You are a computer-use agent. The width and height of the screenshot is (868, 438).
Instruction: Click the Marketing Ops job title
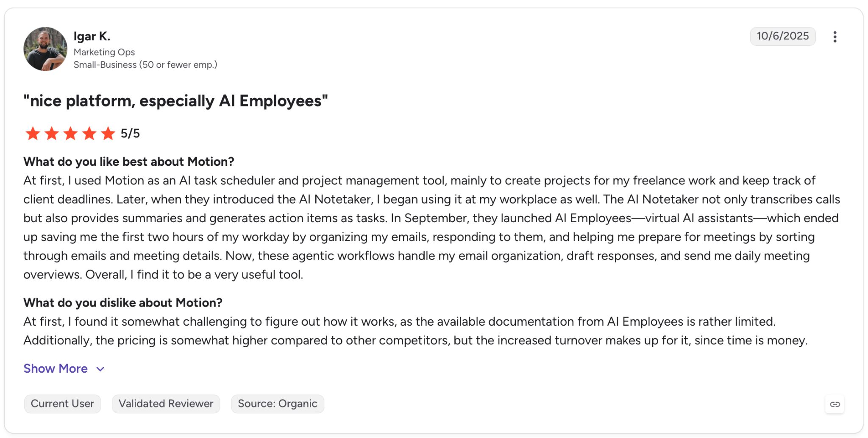coord(104,52)
